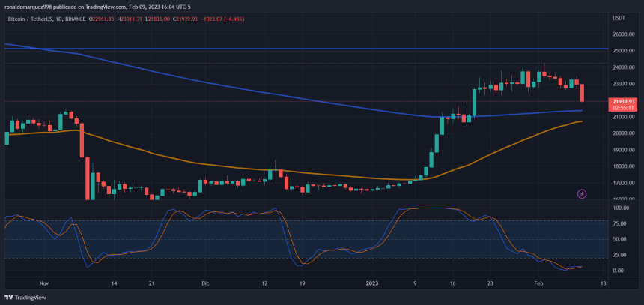644x305 pixels.
Task: Click the purple lightning bolt icon
Action: coord(583,194)
